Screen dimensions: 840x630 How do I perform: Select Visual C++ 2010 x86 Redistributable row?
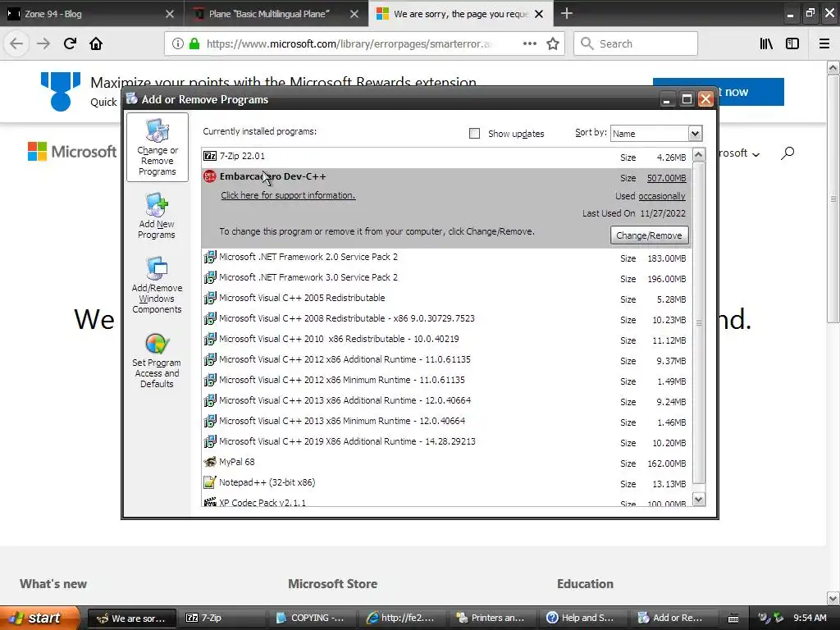coord(446,340)
